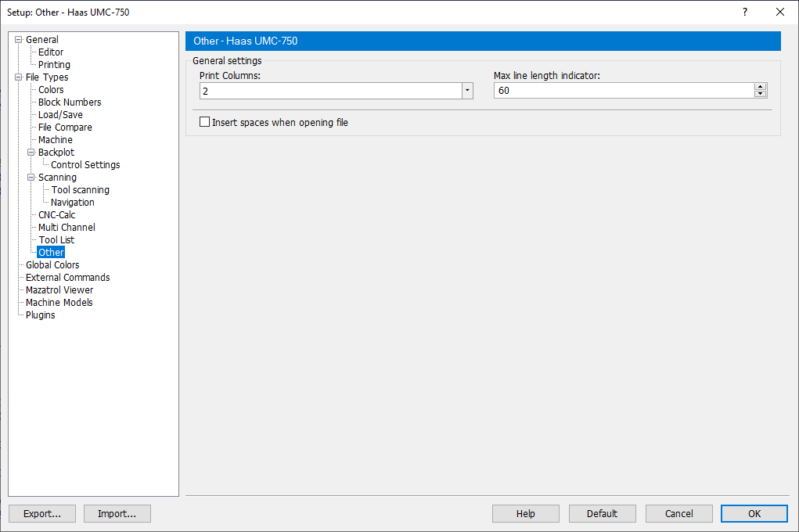Viewport: 799px width, 532px height.
Task: Open Navigation settings
Action: click(x=72, y=203)
